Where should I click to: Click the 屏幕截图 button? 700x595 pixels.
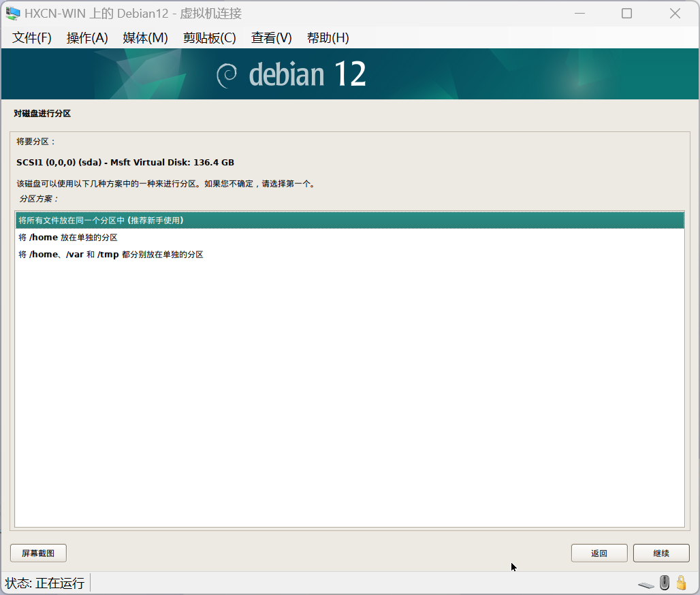click(38, 553)
